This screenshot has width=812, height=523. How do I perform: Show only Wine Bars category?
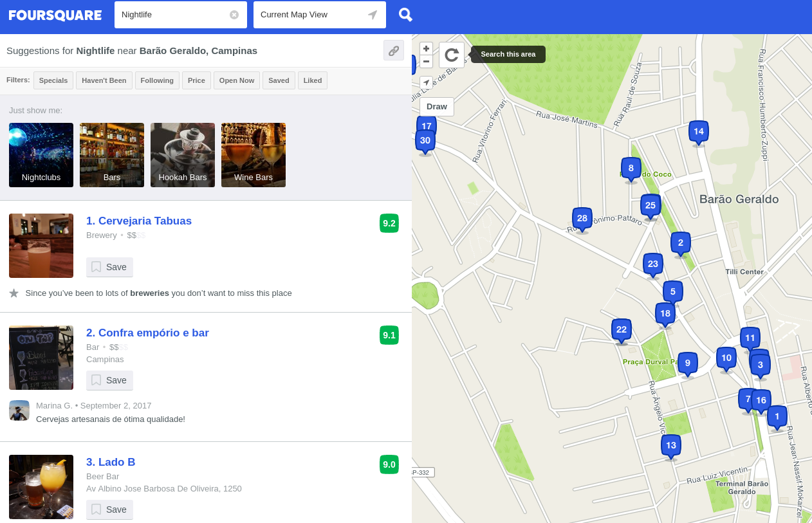tap(254, 155)
